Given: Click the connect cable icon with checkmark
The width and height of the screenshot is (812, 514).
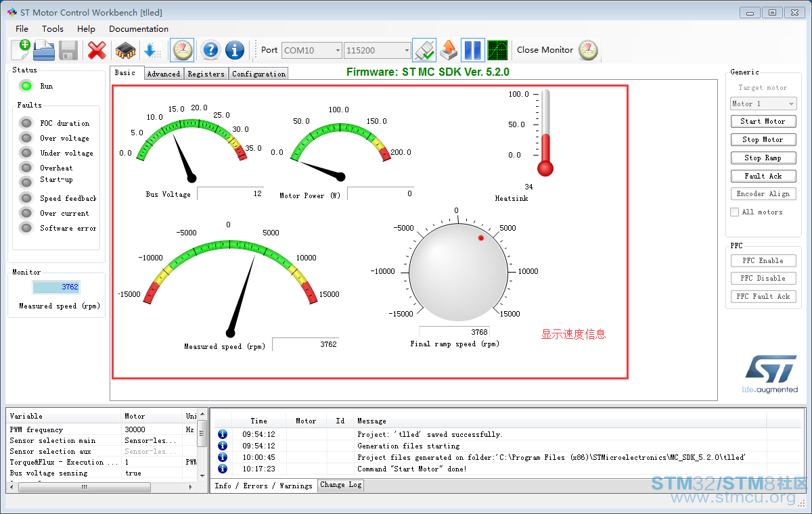Looking at the screenshot, I should click(424, 50).
